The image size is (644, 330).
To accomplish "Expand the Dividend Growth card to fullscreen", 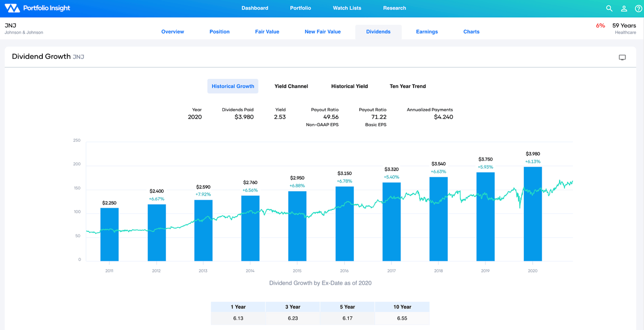I will (x=622, y=57).
